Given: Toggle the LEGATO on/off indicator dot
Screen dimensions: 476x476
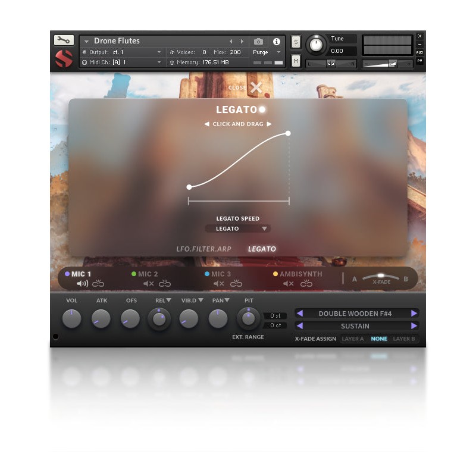Looking at the screenshot, I should 262,109.
